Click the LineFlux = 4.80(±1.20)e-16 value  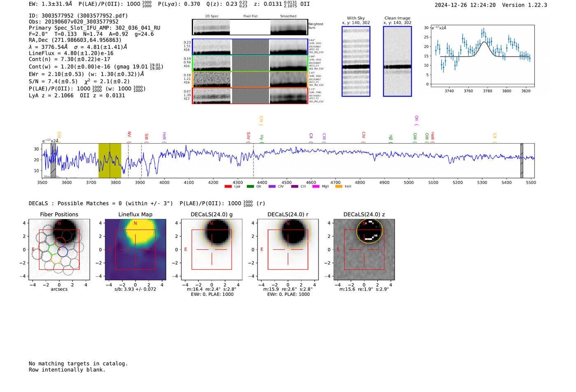71,53
